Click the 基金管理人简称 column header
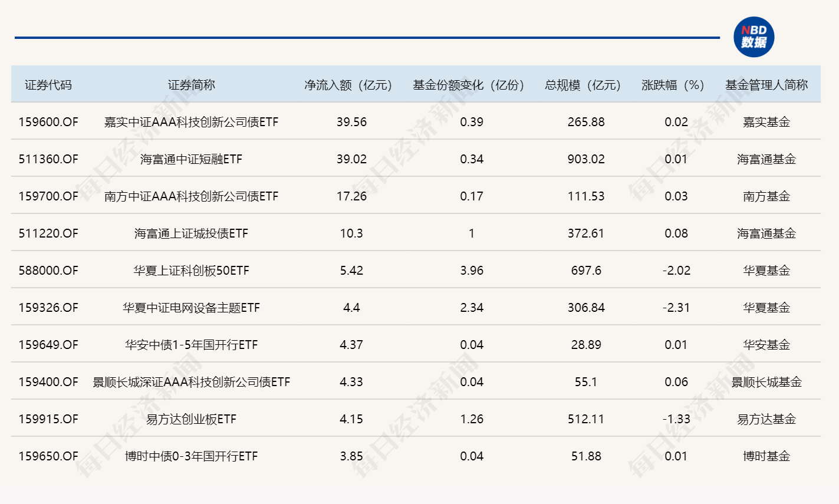This screenshot has height=504, width=839. [x=766, y=85]
